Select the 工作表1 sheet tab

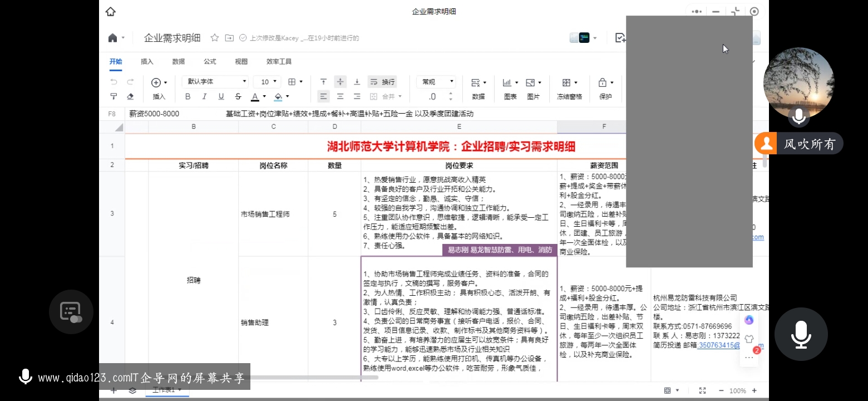[x=164, y=390]
